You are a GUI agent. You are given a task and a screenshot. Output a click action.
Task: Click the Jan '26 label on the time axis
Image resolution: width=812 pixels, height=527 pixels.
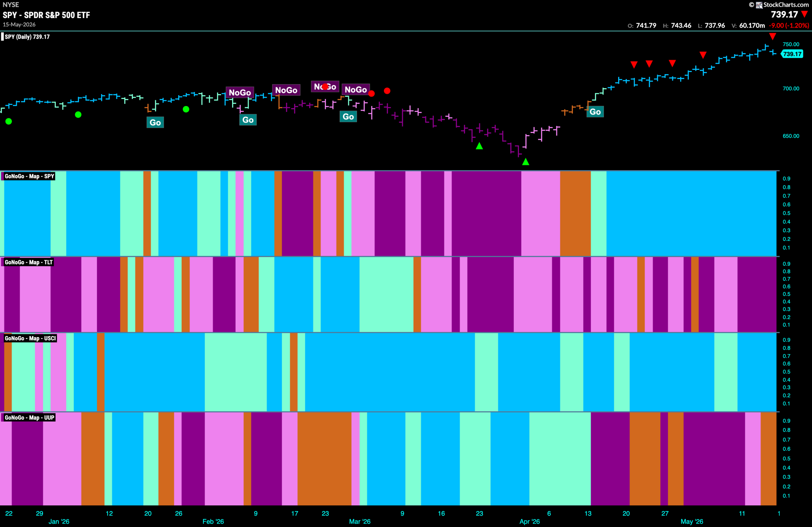pyautogui.click(x=59, y=522)
